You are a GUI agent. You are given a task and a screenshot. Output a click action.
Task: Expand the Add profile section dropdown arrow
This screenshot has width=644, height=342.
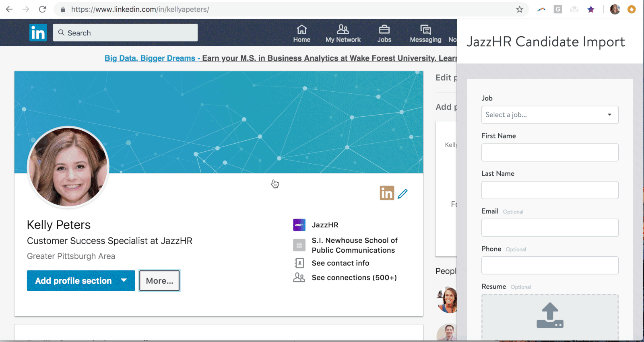124,280
